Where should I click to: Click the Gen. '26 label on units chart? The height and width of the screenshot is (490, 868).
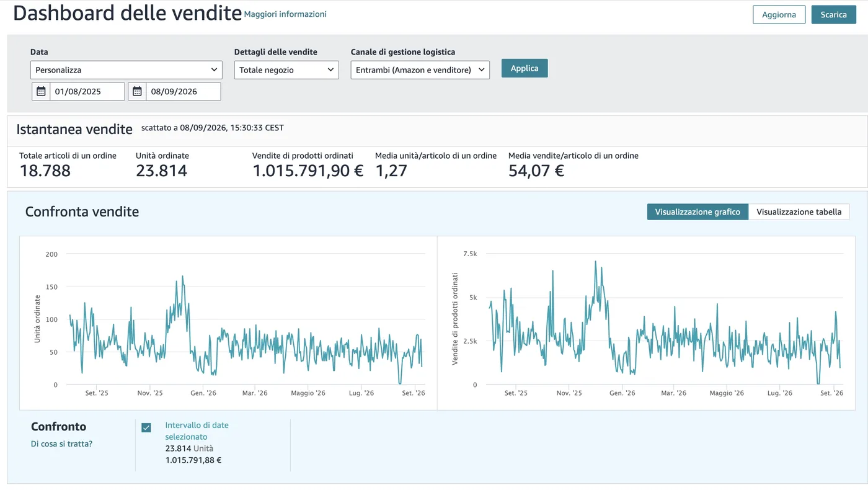click(203, 393)
